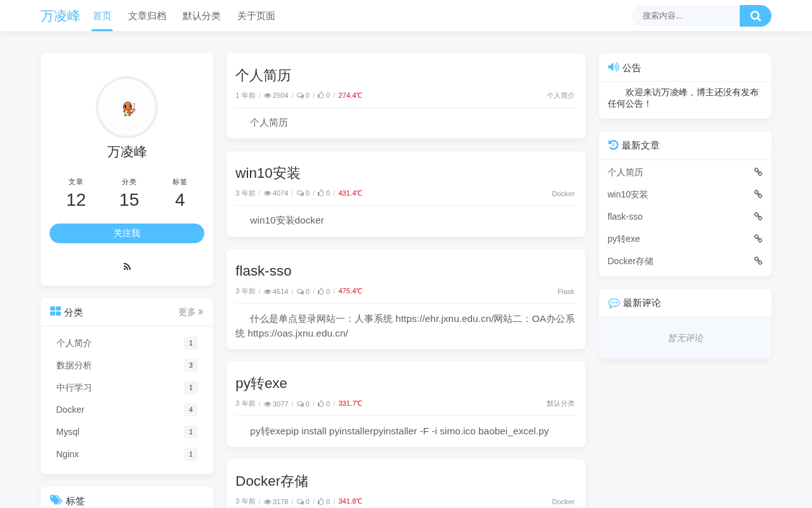Open the py转exe article title

click(261, 383)
